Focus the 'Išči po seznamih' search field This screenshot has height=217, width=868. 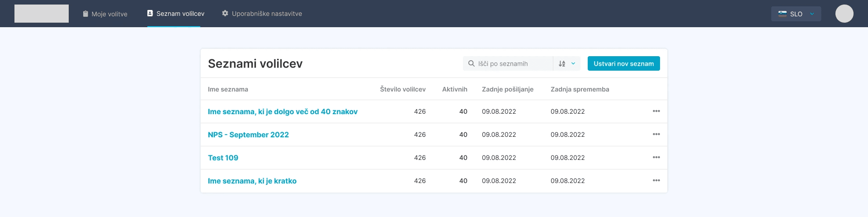coord(508,63)
